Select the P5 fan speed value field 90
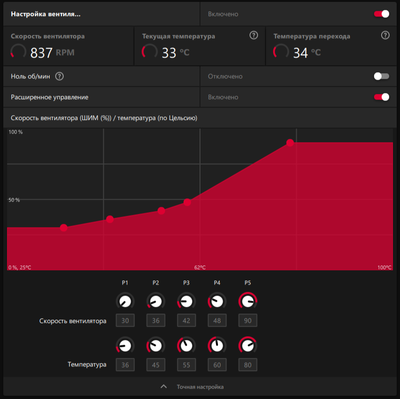Screen dimensions: 400x399 point(248,321)
